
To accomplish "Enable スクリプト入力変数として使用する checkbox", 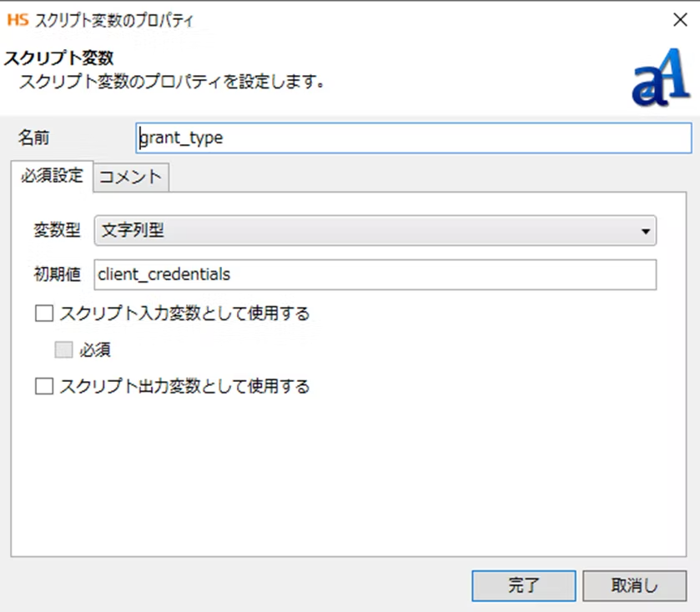I will [44, 314].
